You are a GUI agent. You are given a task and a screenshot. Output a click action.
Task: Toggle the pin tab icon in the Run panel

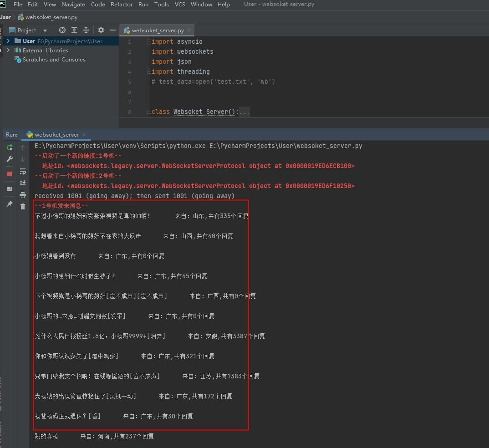pyautogui.click(x=10, y=204)
